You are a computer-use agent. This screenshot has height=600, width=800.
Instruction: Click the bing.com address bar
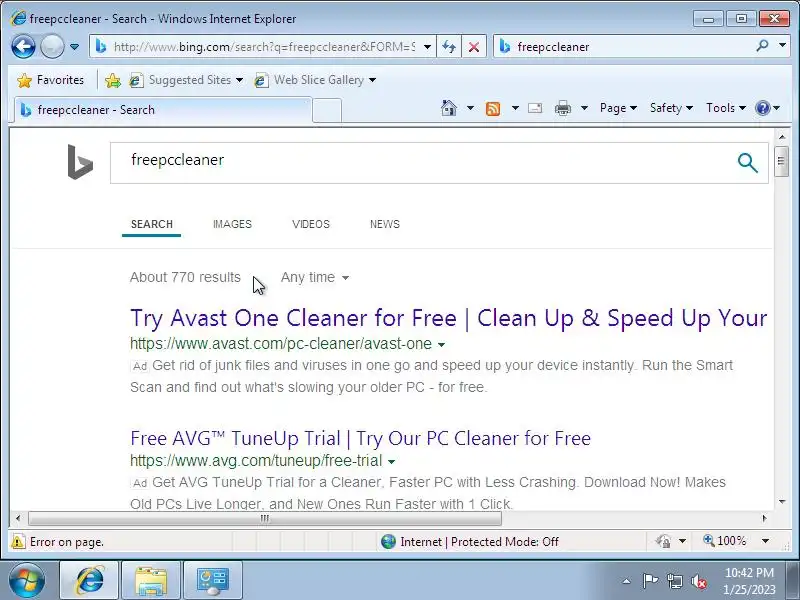pyautogui.click(x=262, y=47)
